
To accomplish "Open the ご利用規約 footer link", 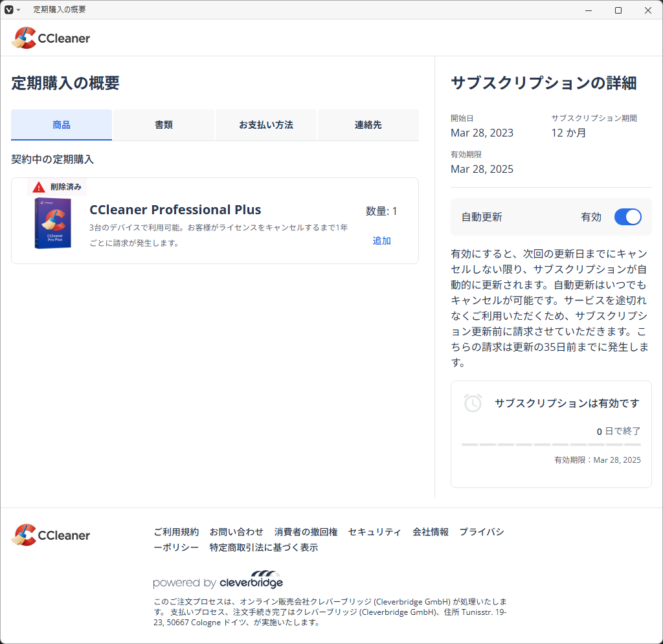I will pos(176,532).
